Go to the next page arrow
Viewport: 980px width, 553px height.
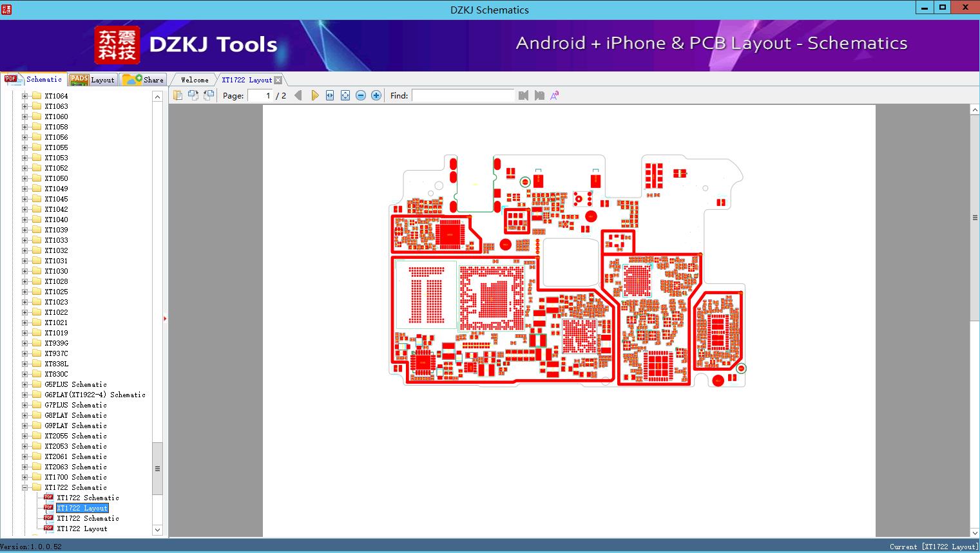pyautogui.click(x=315, y=95)
